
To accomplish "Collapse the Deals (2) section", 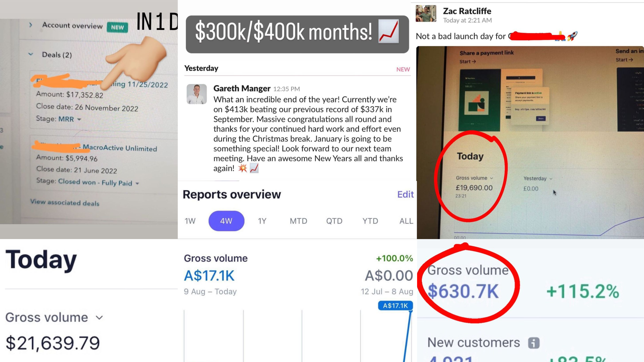I will tap(31, 54).
